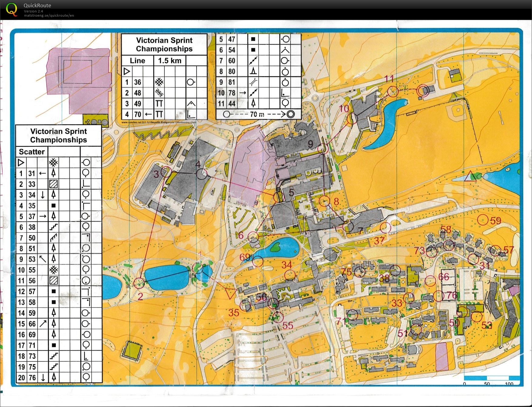Click control circle 66 on the map

coord(430,281)
